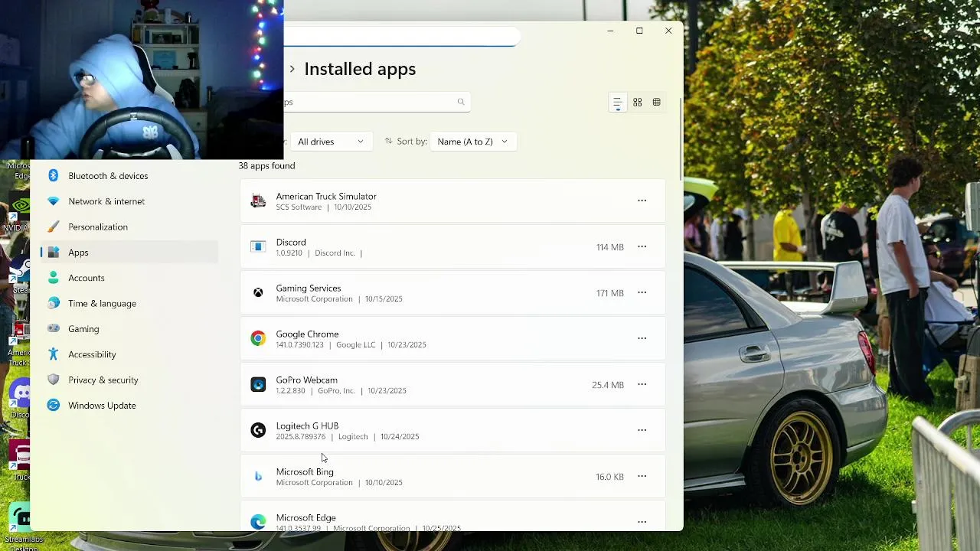Click the Microsoft Edge app icon
Viewport: 980px width, 551px height.
[x=258, y=522]
